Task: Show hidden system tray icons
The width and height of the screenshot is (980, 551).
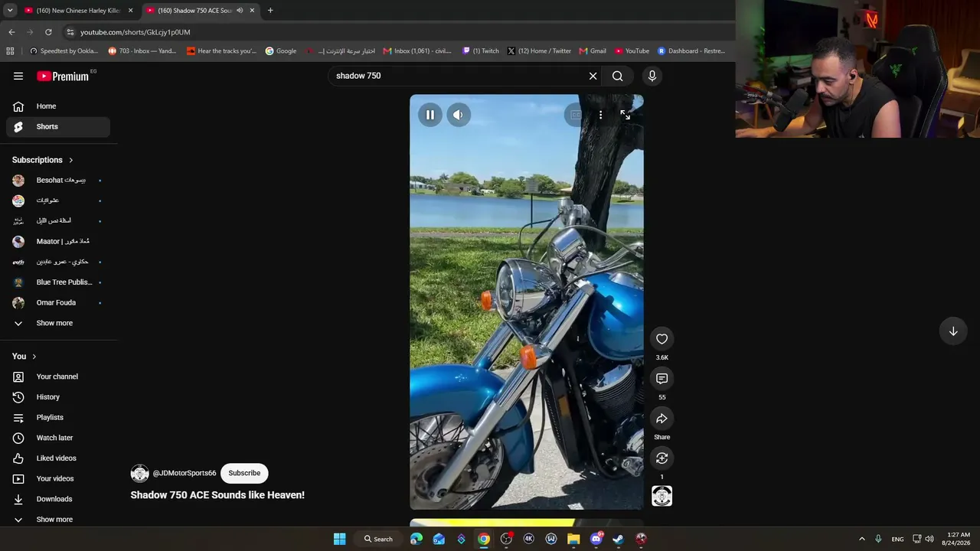Action: pos(861,539)
